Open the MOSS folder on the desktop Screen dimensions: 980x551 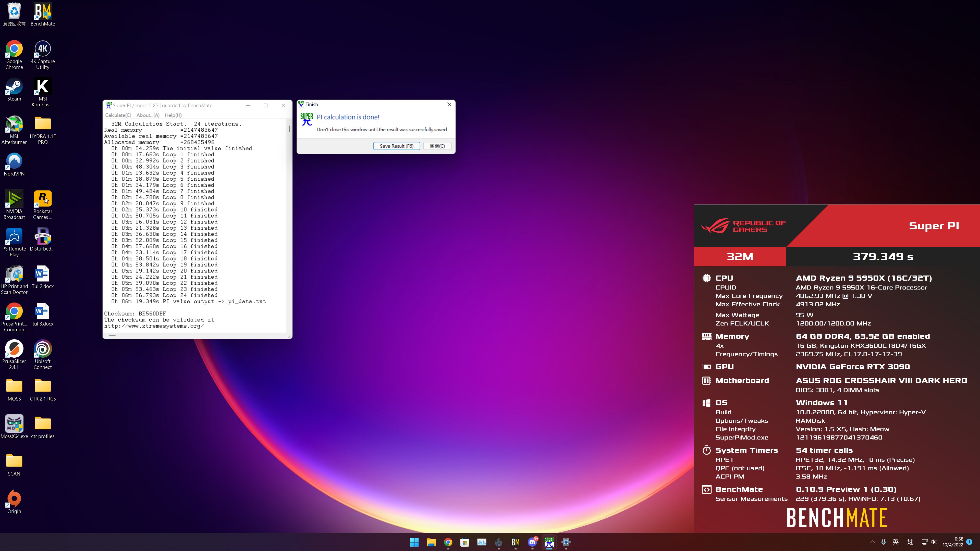[x=14, y=390]
